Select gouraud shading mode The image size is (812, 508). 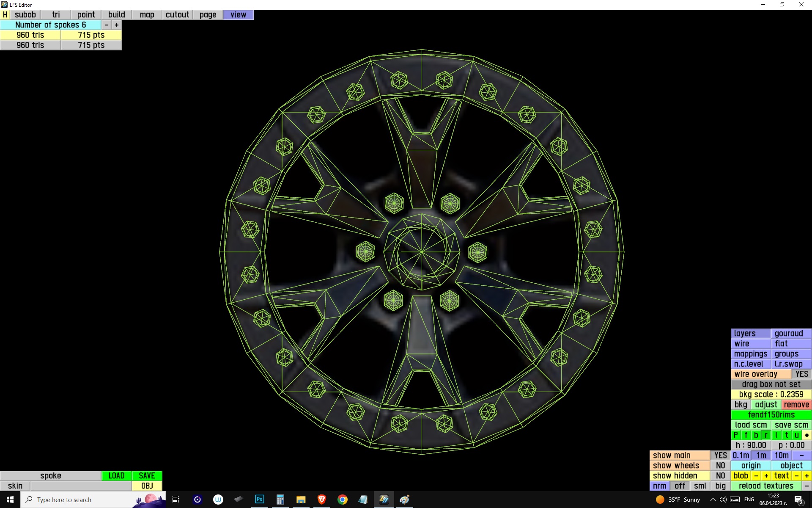click(x=789, y=334)
